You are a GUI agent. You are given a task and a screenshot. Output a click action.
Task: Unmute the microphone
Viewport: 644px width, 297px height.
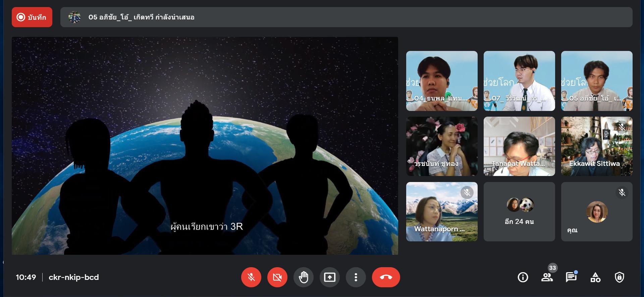click(251, 277)
